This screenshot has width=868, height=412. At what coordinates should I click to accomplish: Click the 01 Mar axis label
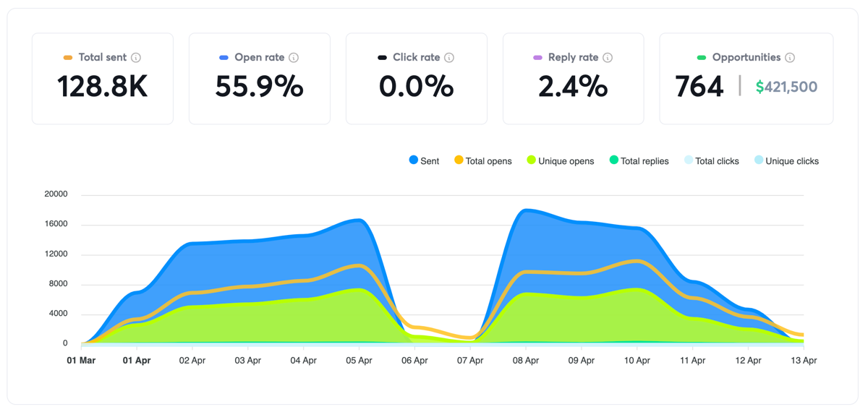81,360
